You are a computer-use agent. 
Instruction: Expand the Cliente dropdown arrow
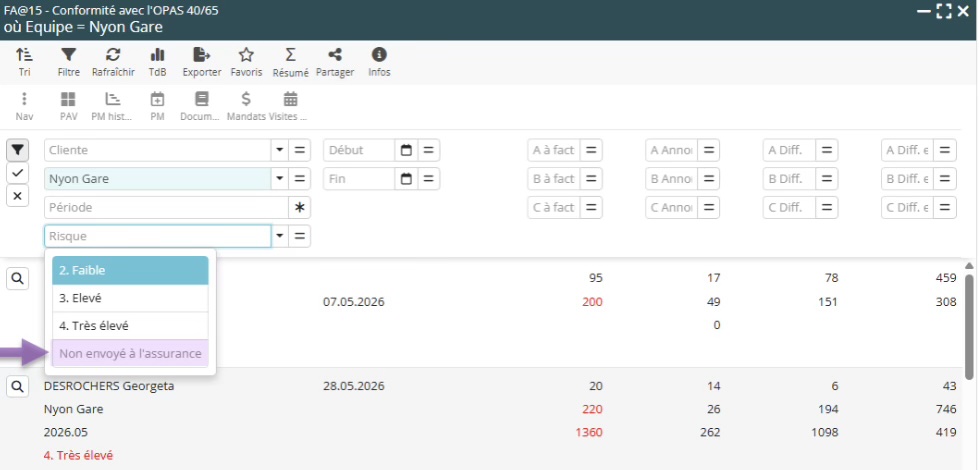coord(280,150)
